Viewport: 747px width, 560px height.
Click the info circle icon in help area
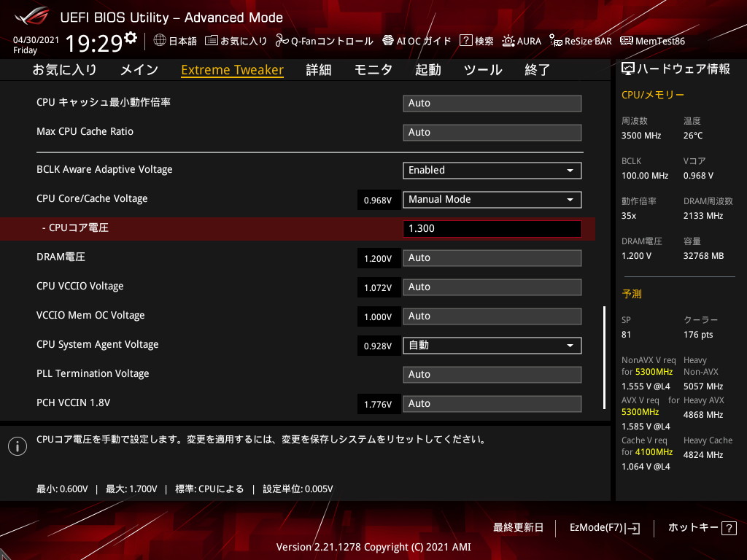(x=18, y=446)
